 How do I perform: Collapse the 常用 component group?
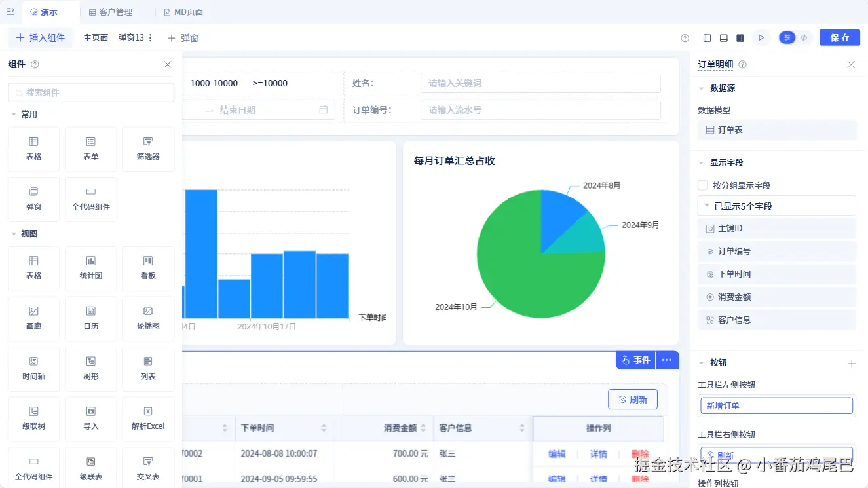point(14,114)
